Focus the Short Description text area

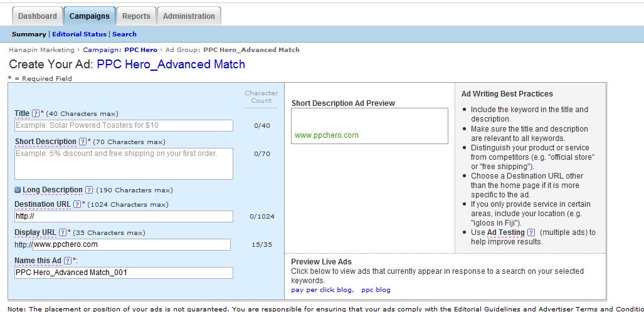click(124, 164)
